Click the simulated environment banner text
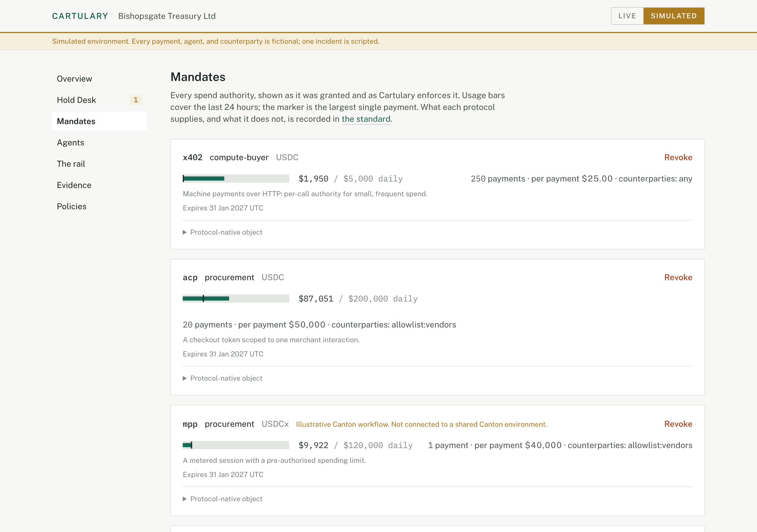This screenshot has width=757, height=532. tap(216, 42)
